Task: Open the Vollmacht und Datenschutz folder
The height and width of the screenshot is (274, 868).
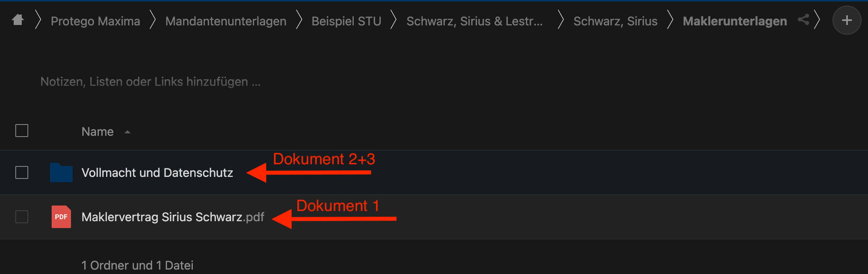Action: pyautogui.click(x=157, y=172)
